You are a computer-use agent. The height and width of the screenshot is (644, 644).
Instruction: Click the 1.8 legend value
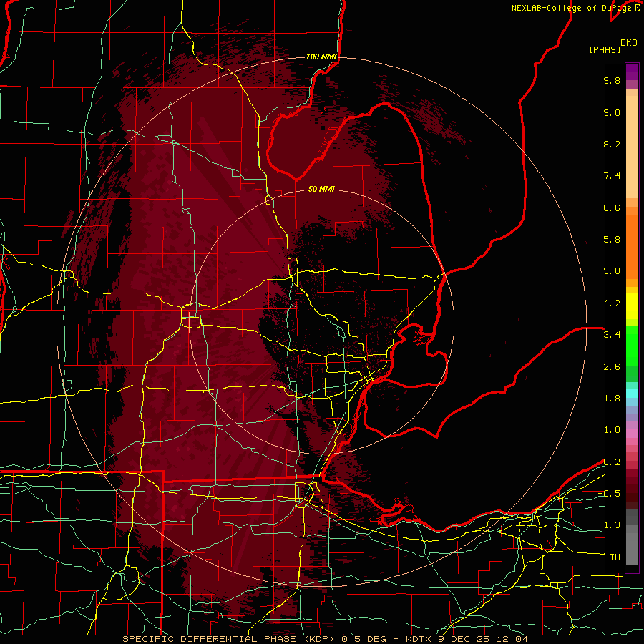[612, 399]
